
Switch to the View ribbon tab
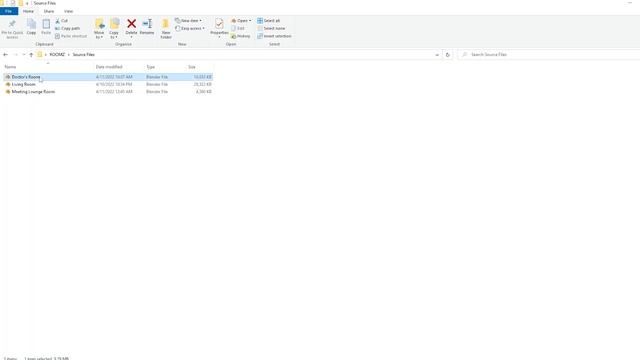click(x=69, y=11)
